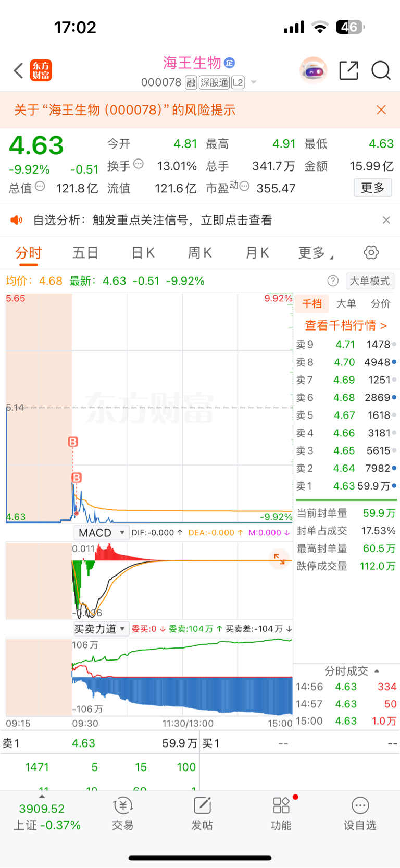Open 发帖 post icon in bottom bar
This screenshot has height=868, width=400.
click(x=202, y=814)
